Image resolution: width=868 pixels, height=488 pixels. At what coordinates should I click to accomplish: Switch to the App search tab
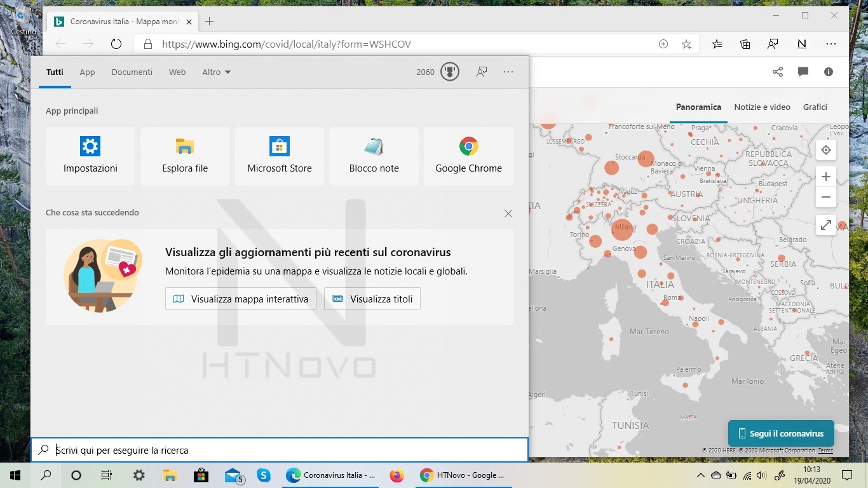pyautogui.click(x=87, y=72)
